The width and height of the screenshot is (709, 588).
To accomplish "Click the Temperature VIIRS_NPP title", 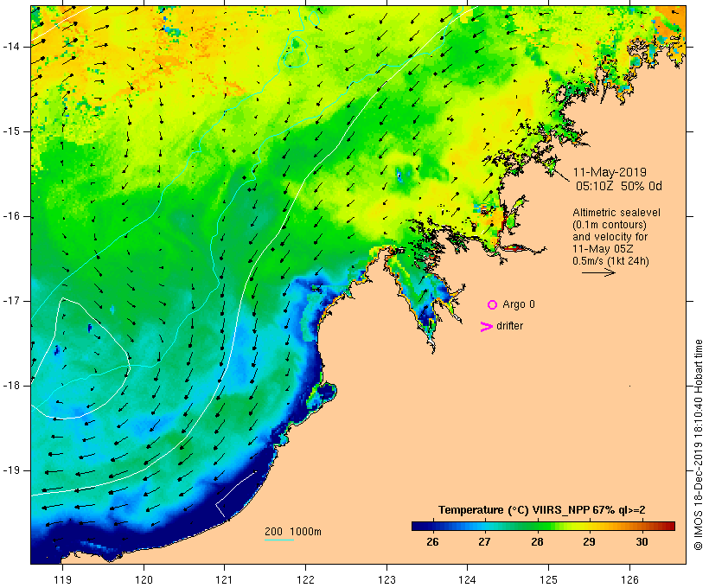I will pos(542,510).
